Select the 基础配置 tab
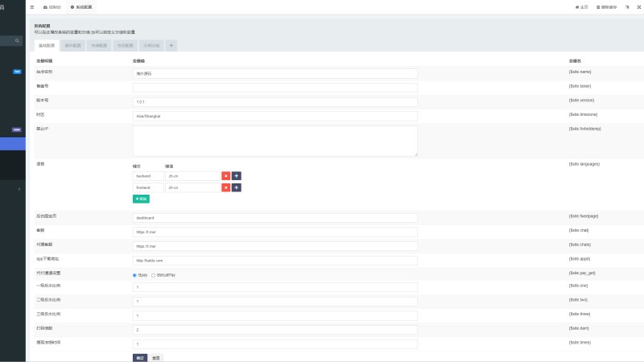 click(47, 46)
